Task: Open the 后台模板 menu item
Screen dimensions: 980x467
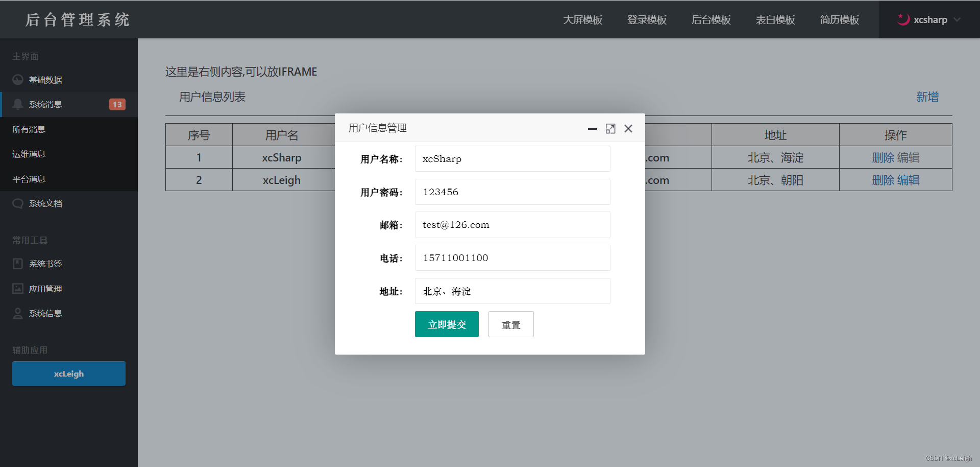Action: click(712, 19)
